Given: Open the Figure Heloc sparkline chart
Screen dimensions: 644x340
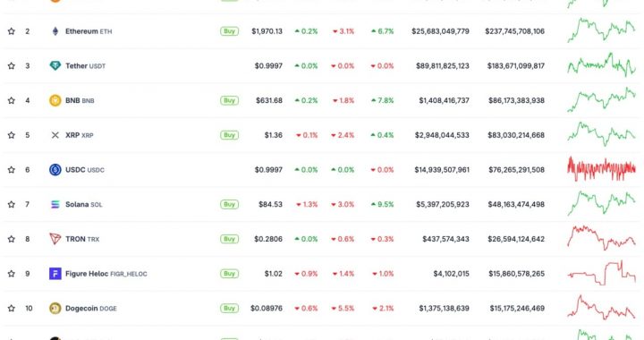Looking at the screenshot, I should coord(602,273).
